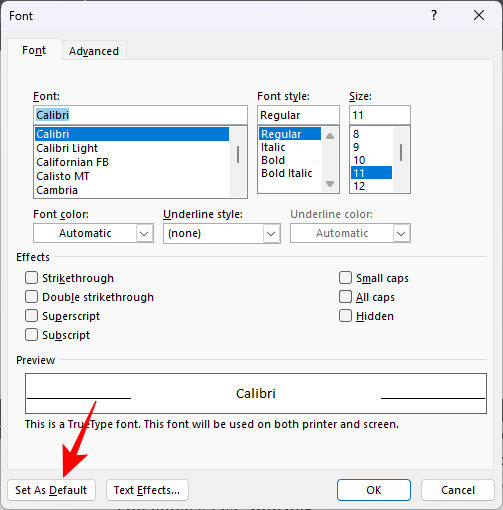Toggle the Subscript checkbox
Viewport: 503px width, 510px height.
pos(31,335)
